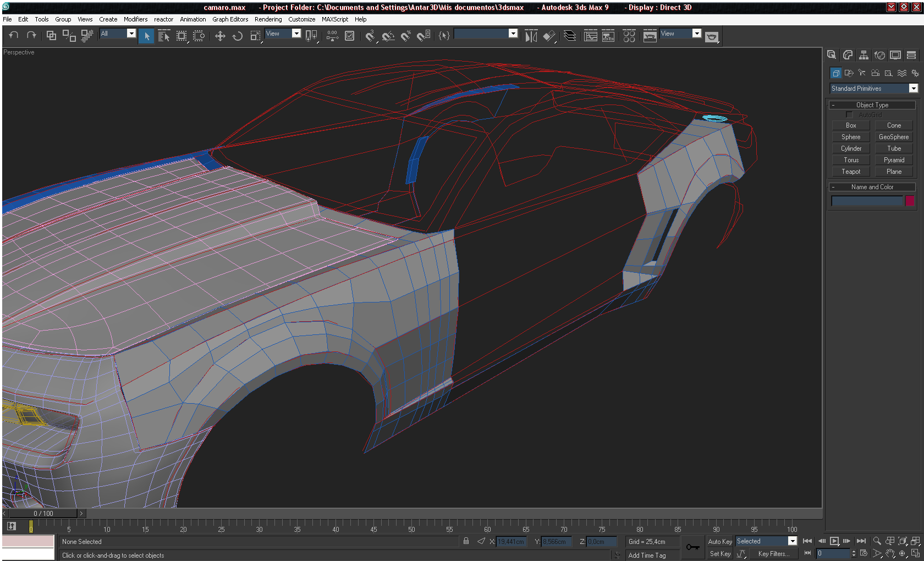Toggle the Selection Lock padlock

tap(466, 541)
